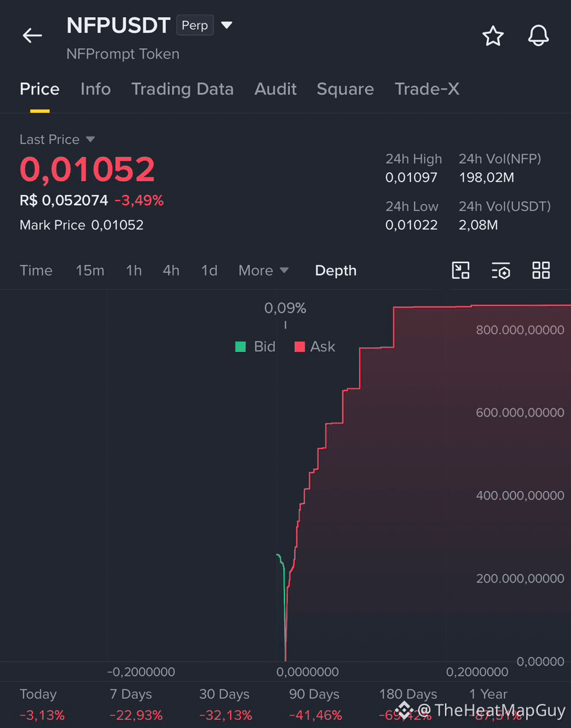Open the Trading Data tab
The height and width of the screenshot is (728, 571).
[183, 89]
